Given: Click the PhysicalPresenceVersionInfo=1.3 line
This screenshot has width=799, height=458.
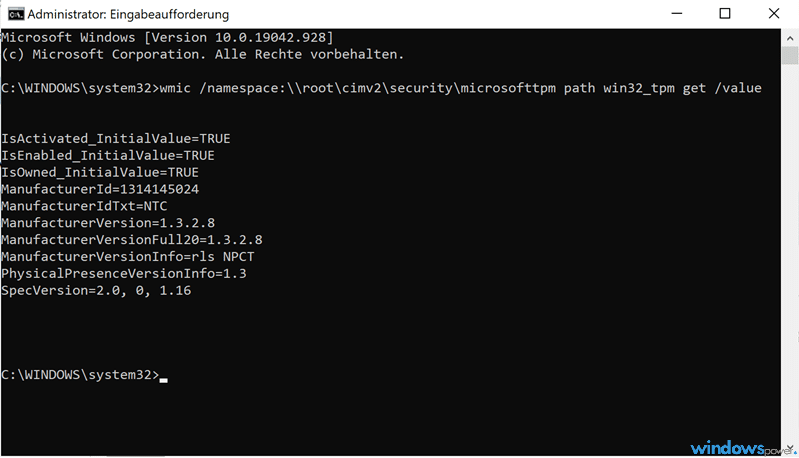Looking at the screenshot, I should pos(124,274).
